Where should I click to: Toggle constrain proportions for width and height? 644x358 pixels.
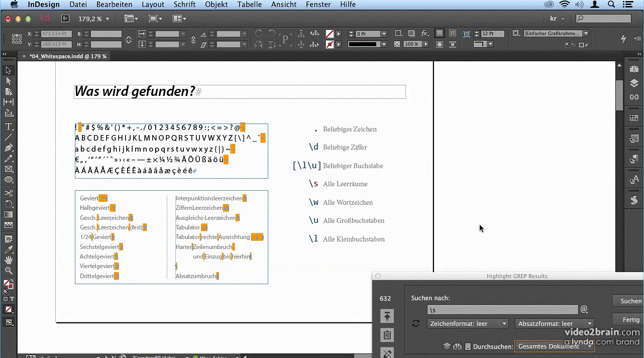tap(129, 39)
